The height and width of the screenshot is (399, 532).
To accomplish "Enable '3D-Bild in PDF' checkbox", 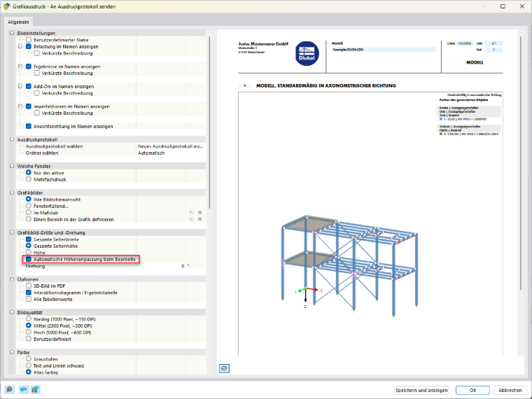I will coord(29,286).
